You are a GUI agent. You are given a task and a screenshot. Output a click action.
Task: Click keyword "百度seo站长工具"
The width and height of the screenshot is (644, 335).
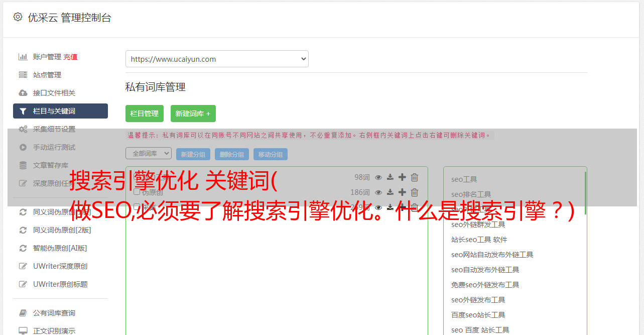point(478,315)
